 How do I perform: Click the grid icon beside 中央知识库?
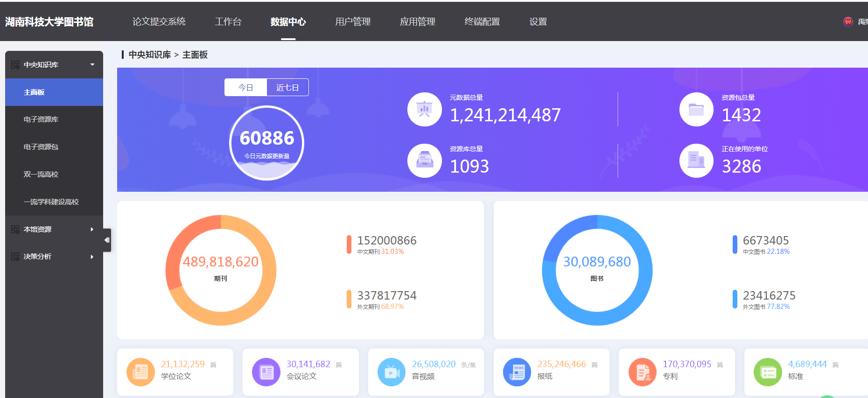pos(15,65)
